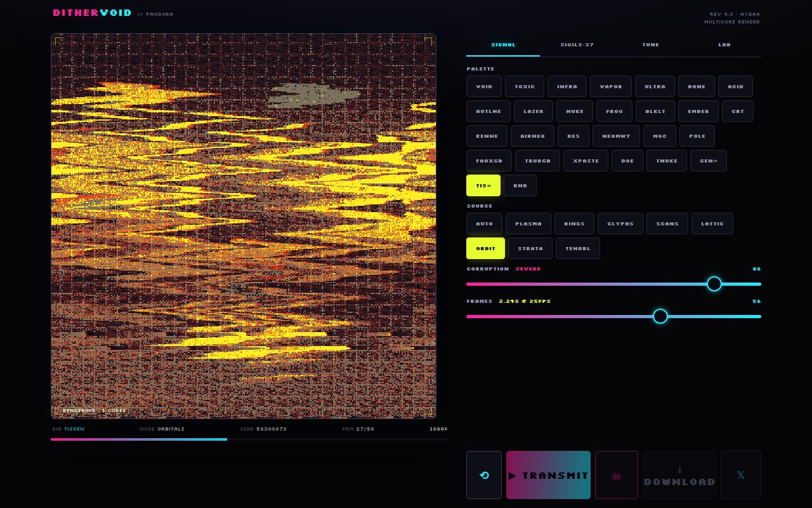Image resolution: width=812 pixels, height=508 pixels.
Task: Randomize palette with the RND button
Action: [520, 185]
